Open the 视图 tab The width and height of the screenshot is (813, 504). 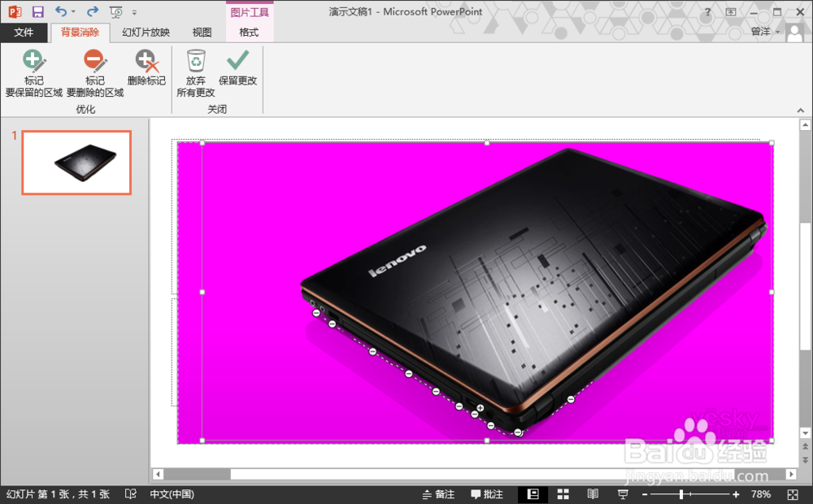[202, 33]
